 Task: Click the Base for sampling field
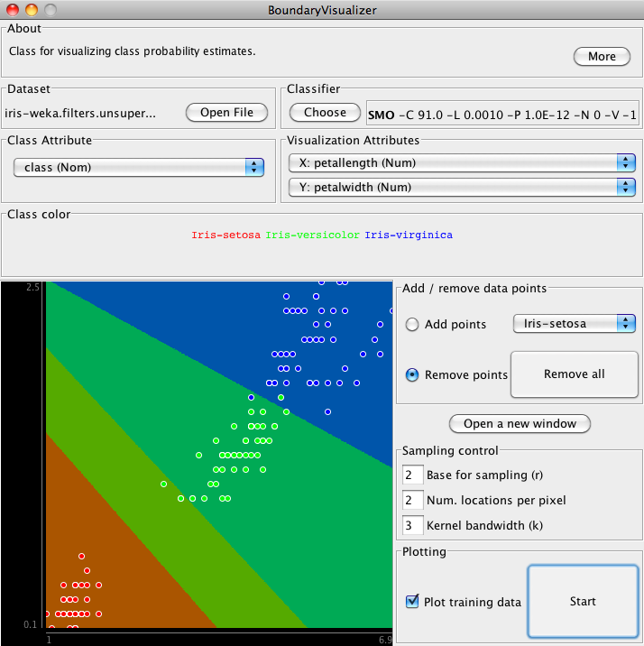(413, 475)
